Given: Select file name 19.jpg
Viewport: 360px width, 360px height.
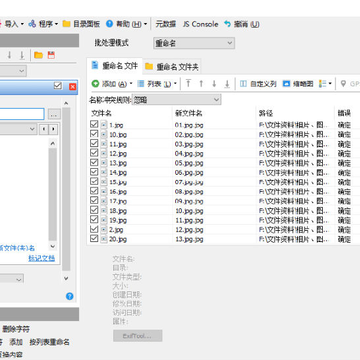Looking at the screenshot, I should (x=118, y=220).
